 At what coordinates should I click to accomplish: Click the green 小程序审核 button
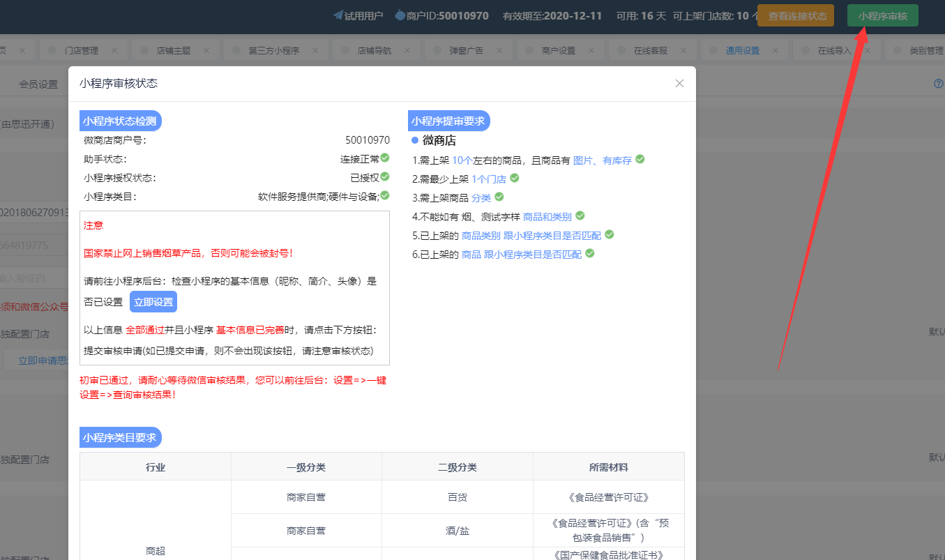[x=883, y=16]
